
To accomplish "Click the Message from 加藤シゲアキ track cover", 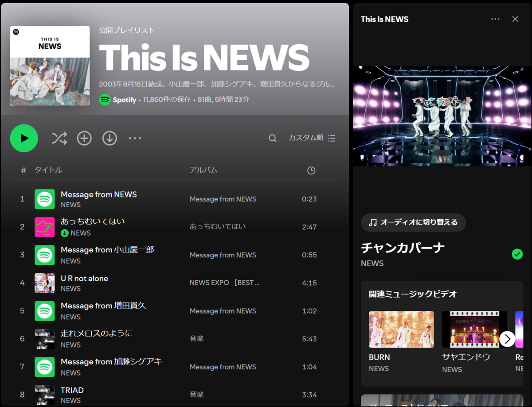I will [x=44, y=367].
